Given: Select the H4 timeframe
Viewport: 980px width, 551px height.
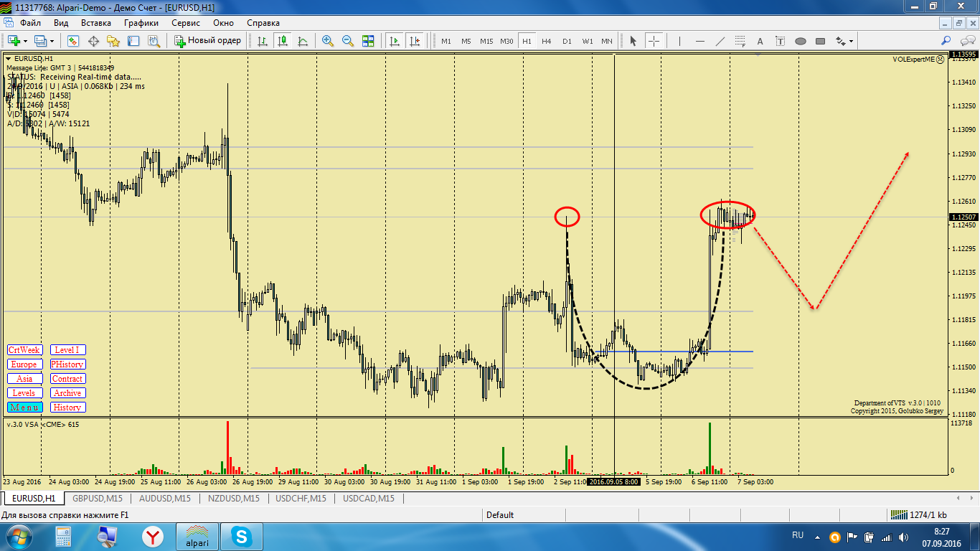Looking at the screenshot, I should 547,41.
